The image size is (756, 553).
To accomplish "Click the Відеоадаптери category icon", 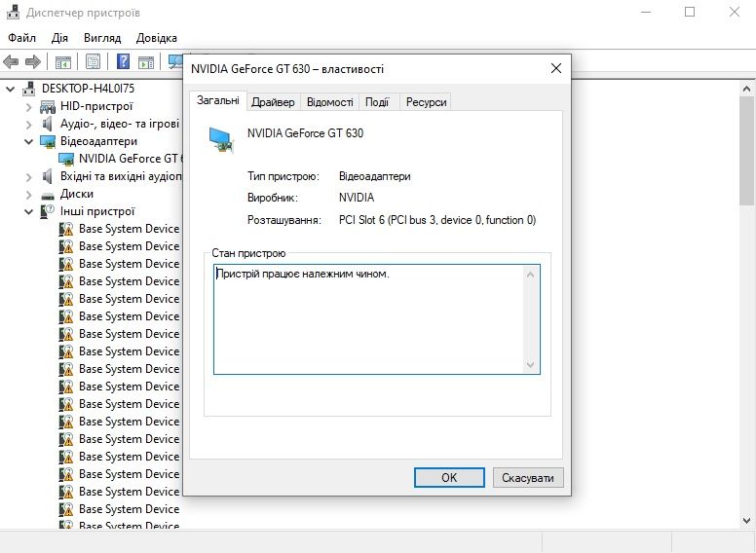I will tap(48, 141).
